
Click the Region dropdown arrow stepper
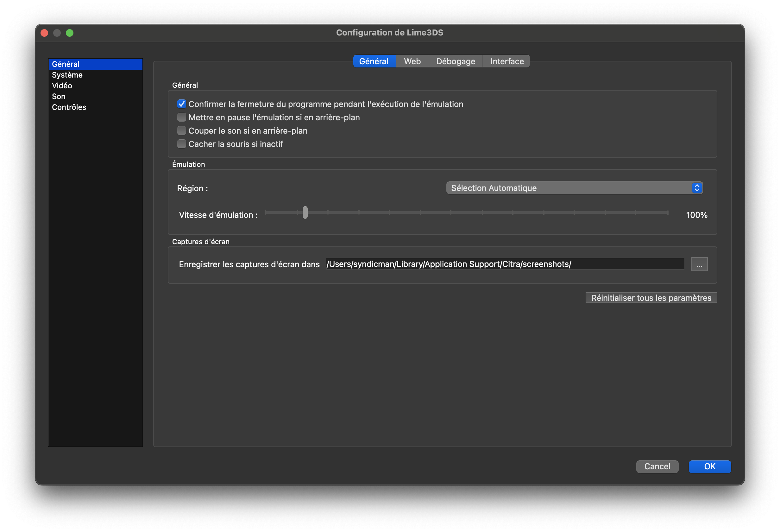click(696, 188)
